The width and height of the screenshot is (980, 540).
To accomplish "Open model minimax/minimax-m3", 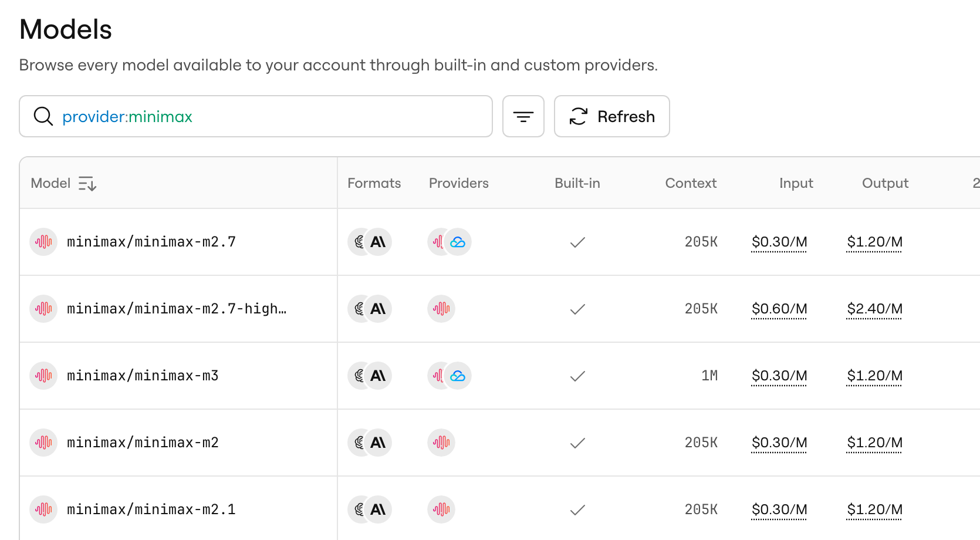I will pyautogui.click(x=143, y=376).
